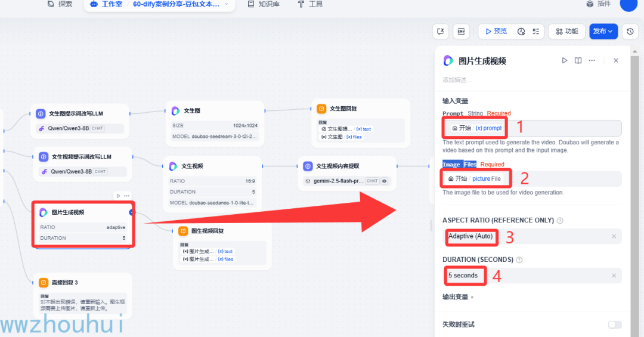Close the 图片生成视频 panel
This screenshot has height=337, width=644.
click(615, 60)
